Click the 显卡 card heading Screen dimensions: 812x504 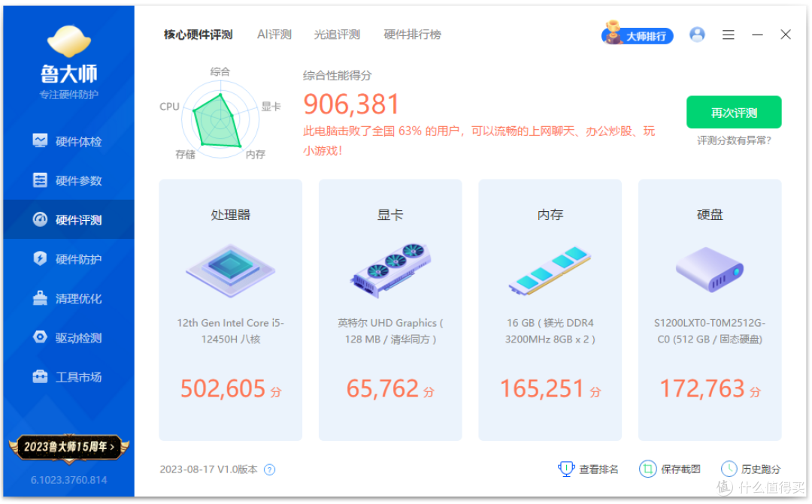pyautogui.click(x=390, y=215)
